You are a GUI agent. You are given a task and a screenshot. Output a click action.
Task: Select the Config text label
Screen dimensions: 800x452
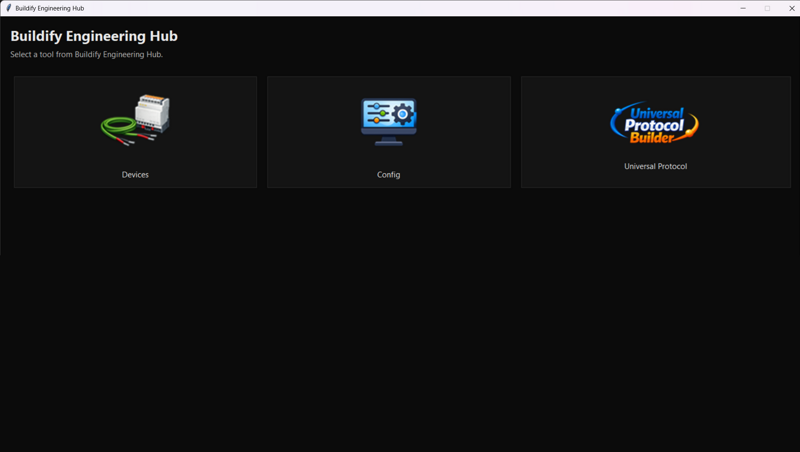point(388,175)
